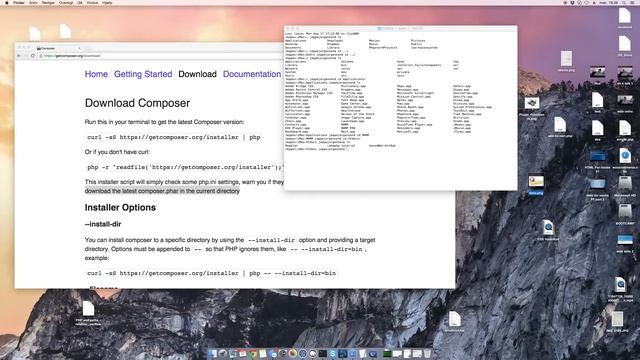Close the Composer browser tab

(79, 48)
